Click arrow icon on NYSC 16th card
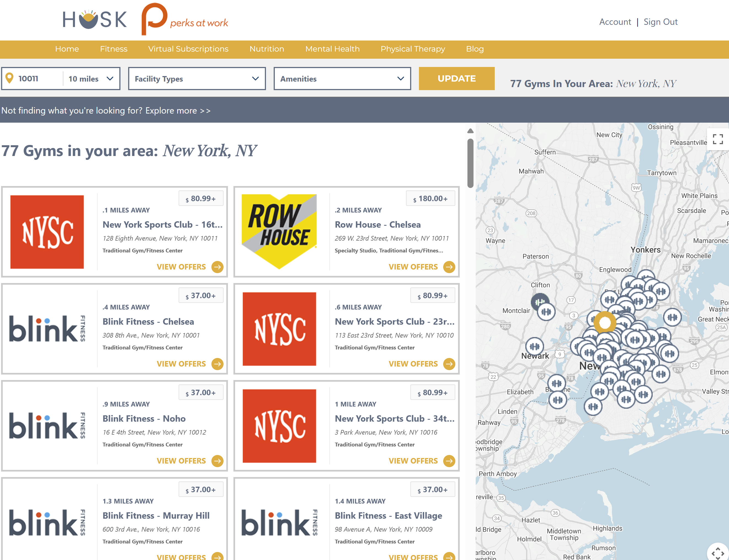The height and width of the screenshot is (560, 729). click(x=217, y=267)
